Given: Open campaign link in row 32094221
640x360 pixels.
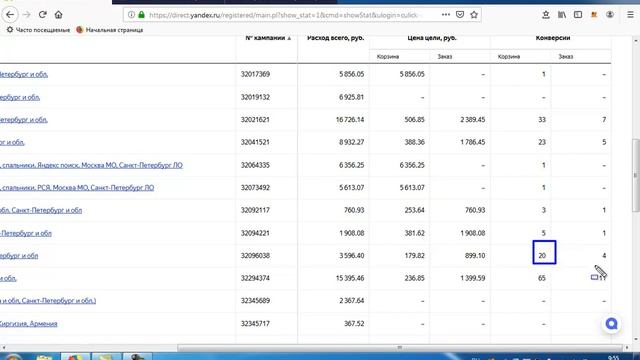Looking at the screenshot, I should (x=26, y=233).
